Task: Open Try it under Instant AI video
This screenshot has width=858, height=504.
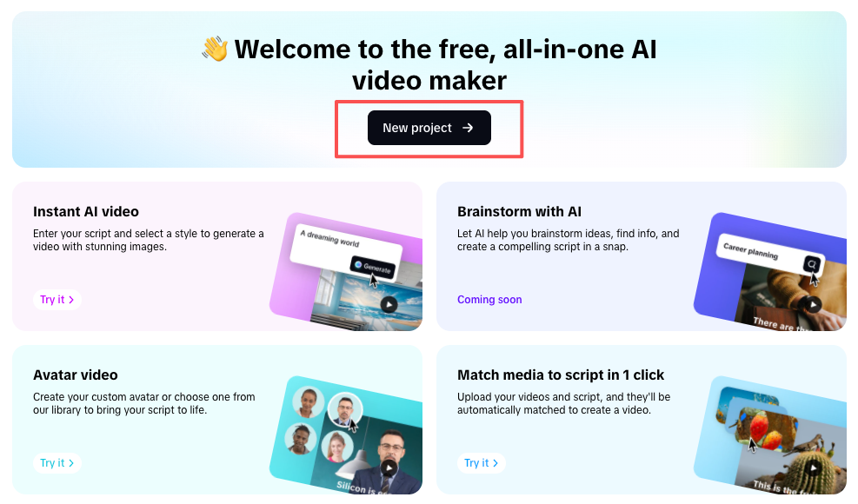Action: tap(57, 299)
